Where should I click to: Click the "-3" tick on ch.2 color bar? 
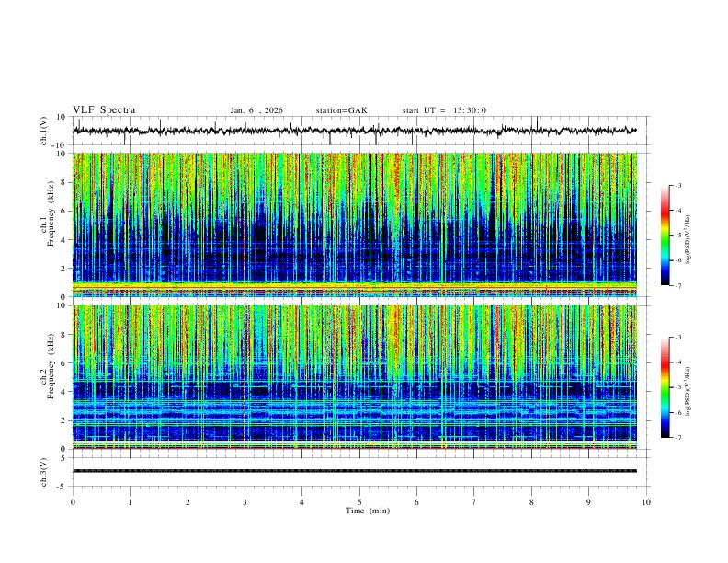(x=678, y=338)
